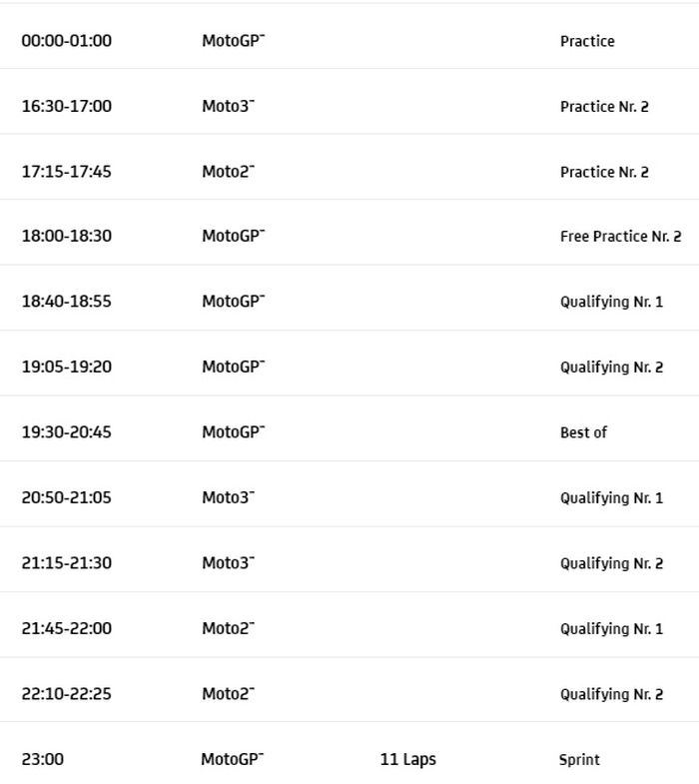The width and height of the screenshot is (699, 784).
Task: Open Moto2 Practice Nr. 2 session
Action: click(604, 172)
